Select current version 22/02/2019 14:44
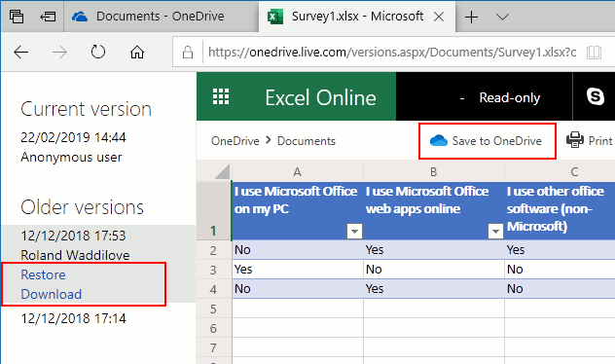Screen dimensions: 615x364 [73, 137]
